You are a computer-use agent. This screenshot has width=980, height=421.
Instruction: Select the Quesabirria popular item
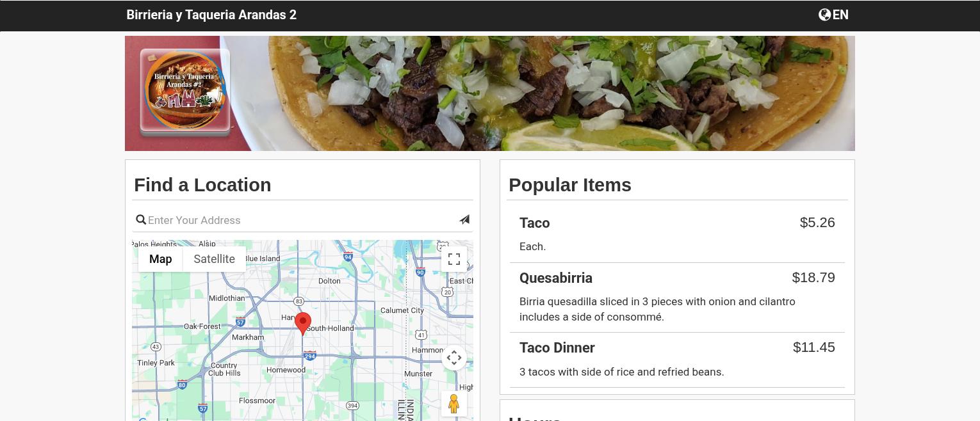pos(677,298)
